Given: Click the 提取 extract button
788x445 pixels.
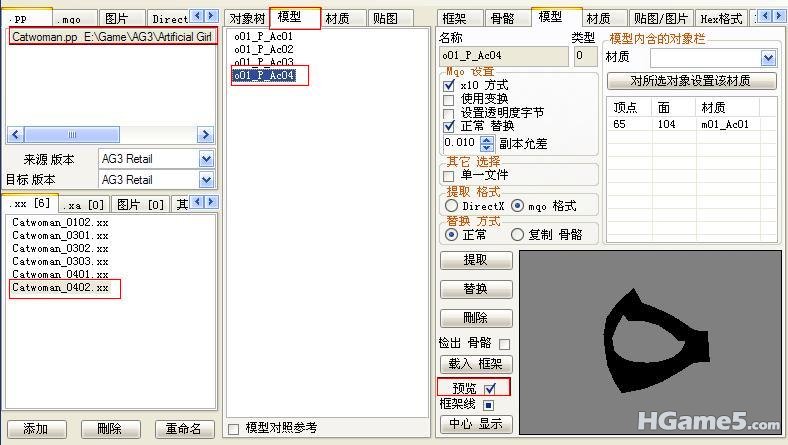Looking at the screenshot, I should pyautogui.click(x=476, y=260).
